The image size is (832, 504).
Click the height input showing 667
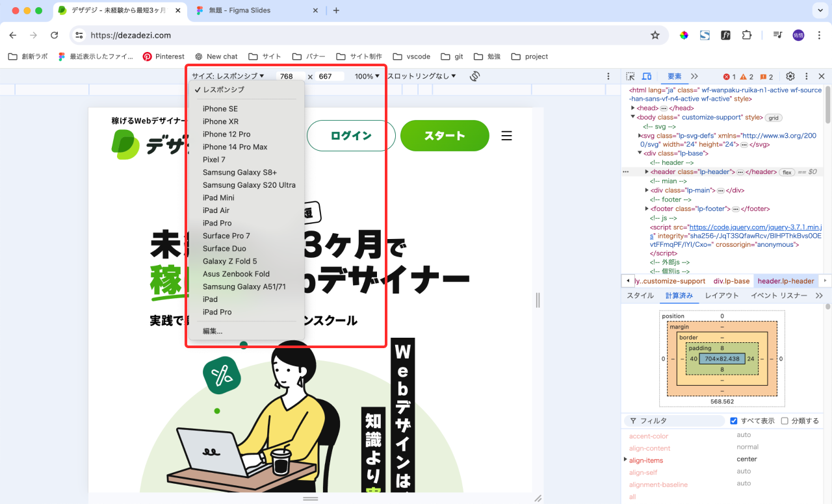click(x=330, y=76)
